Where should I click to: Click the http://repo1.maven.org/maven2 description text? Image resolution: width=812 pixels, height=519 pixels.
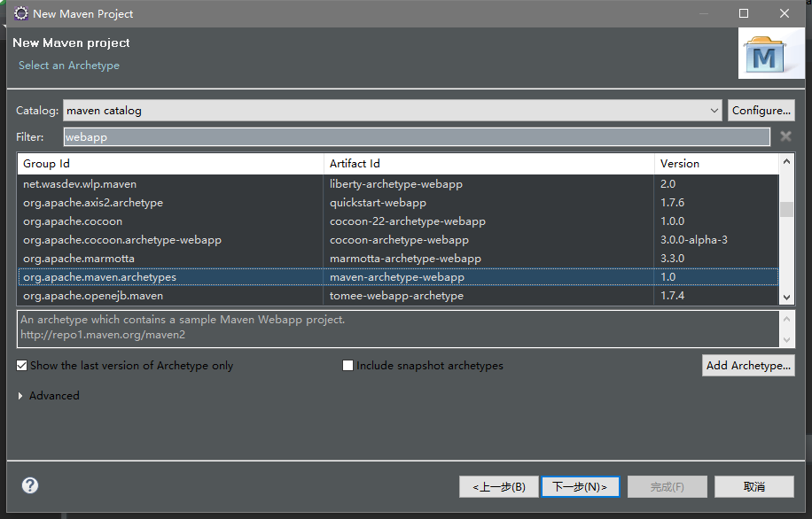pos(103,335)
